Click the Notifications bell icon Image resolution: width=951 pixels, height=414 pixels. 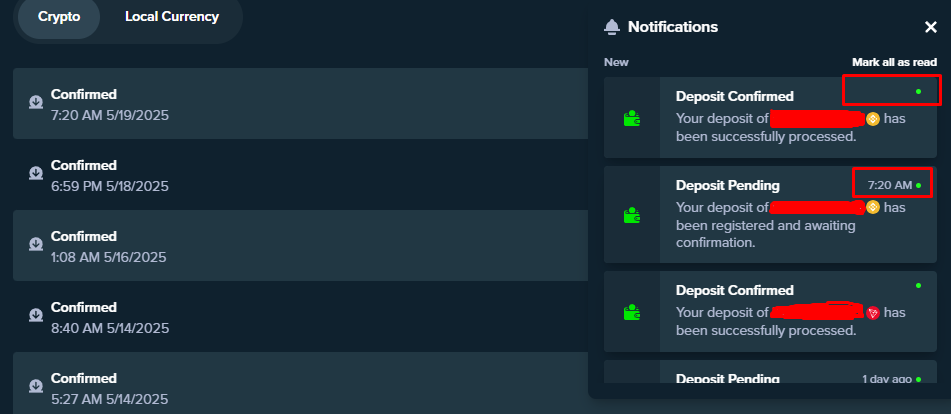click(612, 27)
